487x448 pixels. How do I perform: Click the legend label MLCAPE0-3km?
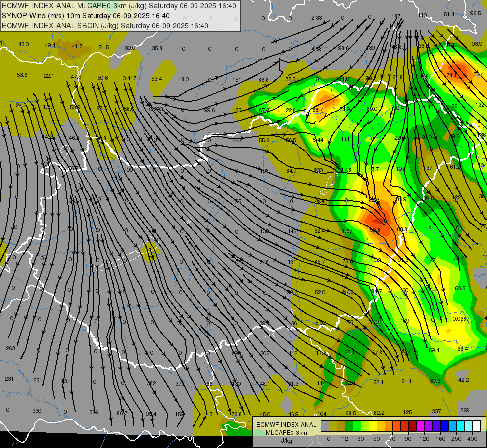click(x=286, y=433)
